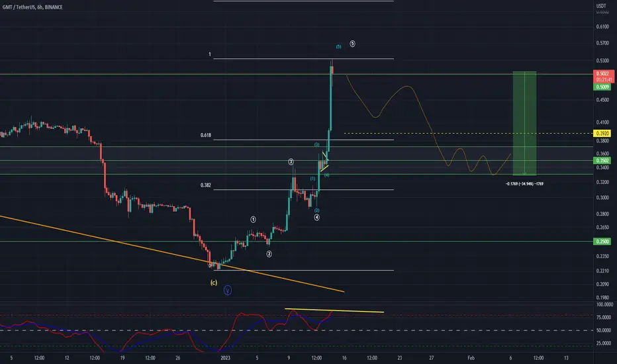
Task: Click 0.5700 on the price axis
Action: (x=602, y=43)
